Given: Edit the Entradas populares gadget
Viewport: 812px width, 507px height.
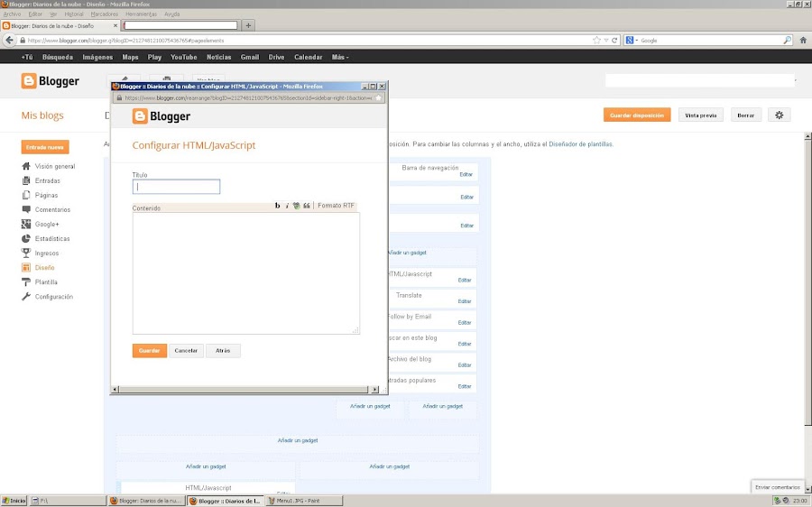Looking at the screenshot, I should point(465,386).
